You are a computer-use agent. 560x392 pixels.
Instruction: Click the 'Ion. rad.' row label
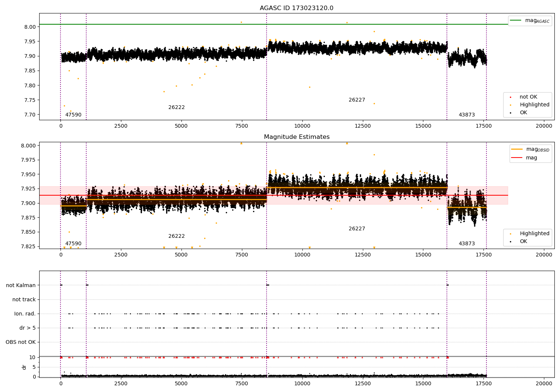[25, 314]
